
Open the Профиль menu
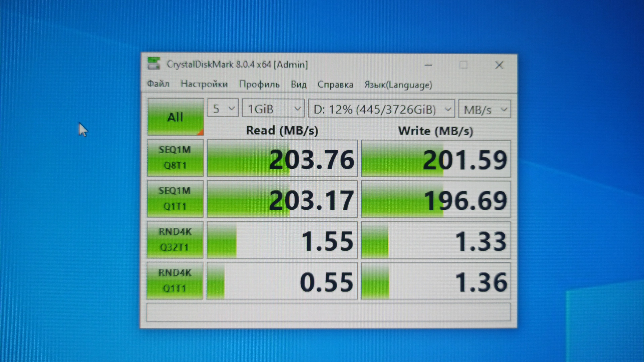point(259,84)
